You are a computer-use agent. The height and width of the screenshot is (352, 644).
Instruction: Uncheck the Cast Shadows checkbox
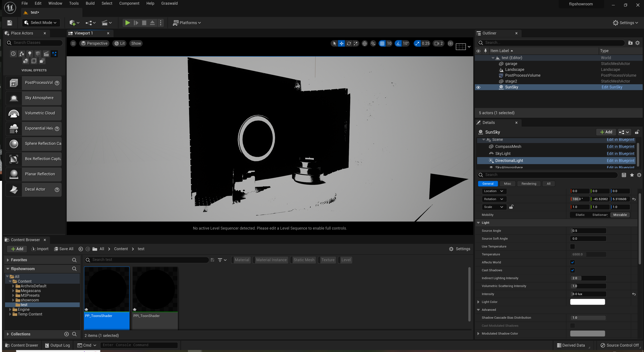click(x=572, y=270)
